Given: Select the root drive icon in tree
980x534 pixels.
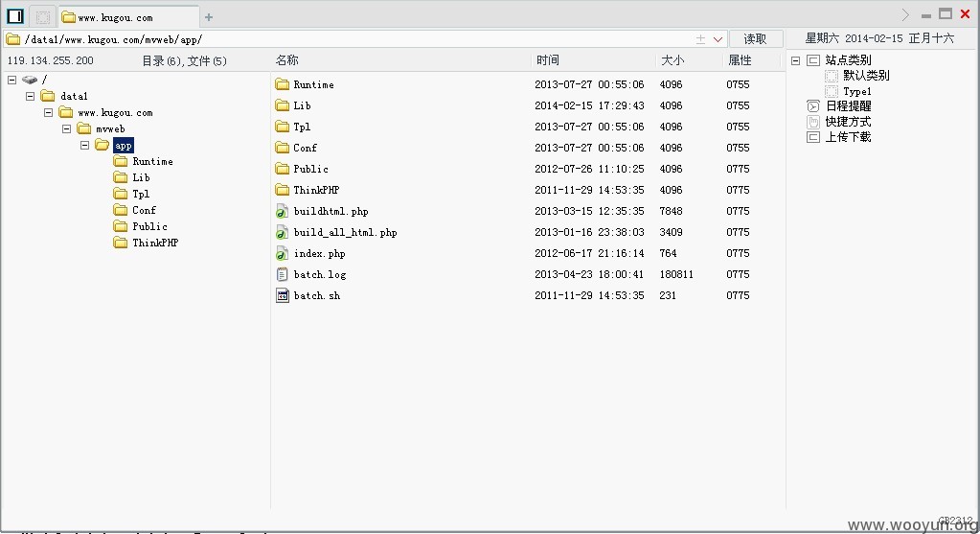Looking at the screenshot, I should tap(30, 80).
